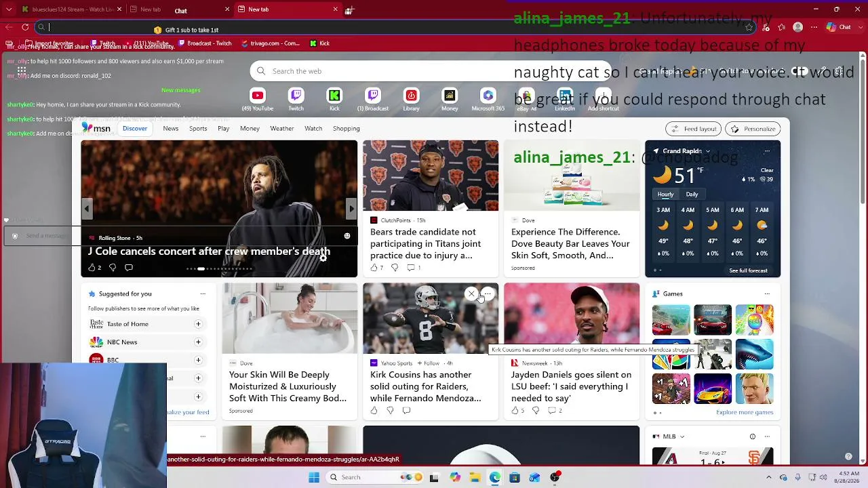868x488 pixels.
Task: Go back using the browser back arrow
Action: [9, 27]
